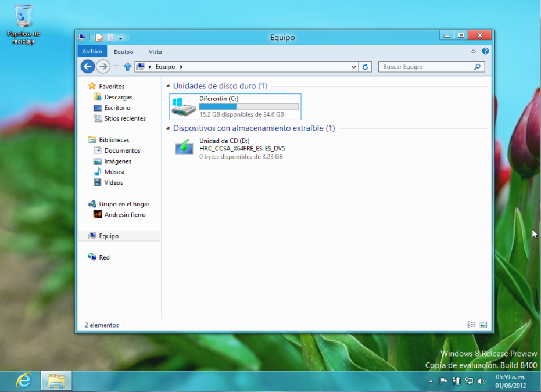Open the address bar history dropdown
Screen dimensions: 541x392
pos(353,67)
